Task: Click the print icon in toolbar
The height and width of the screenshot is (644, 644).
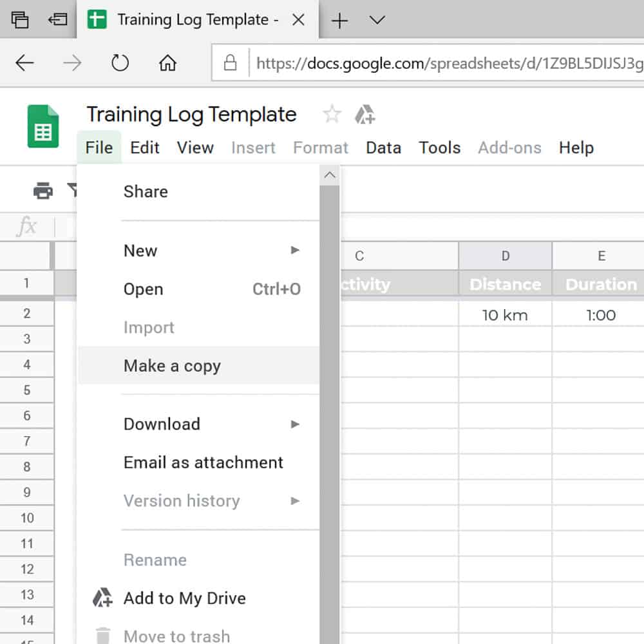Action: [43, 190]
